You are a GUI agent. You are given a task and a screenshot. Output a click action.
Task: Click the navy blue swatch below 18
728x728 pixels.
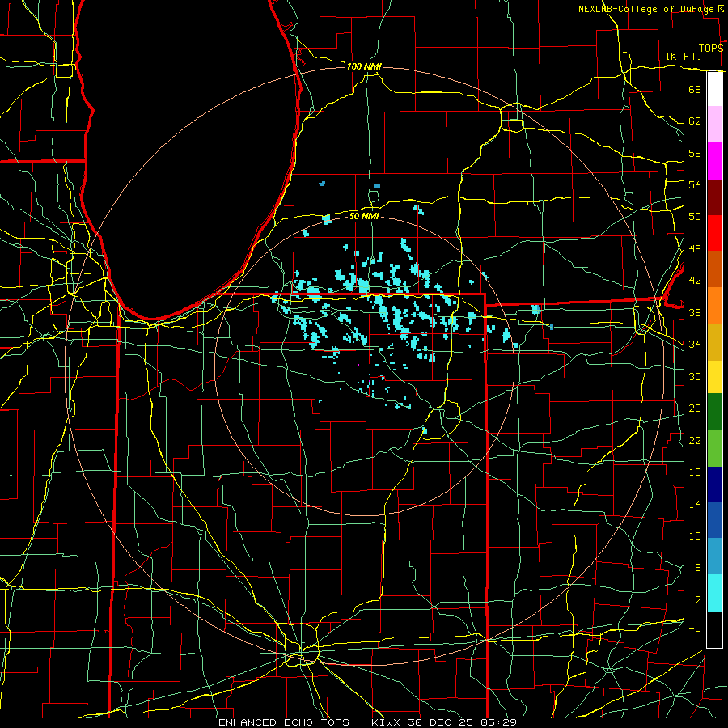(714, 485)
